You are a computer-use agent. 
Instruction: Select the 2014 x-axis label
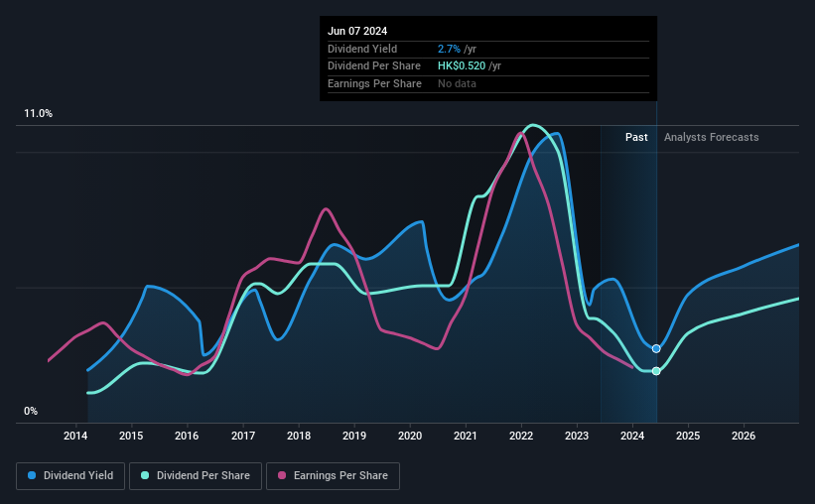75,436
